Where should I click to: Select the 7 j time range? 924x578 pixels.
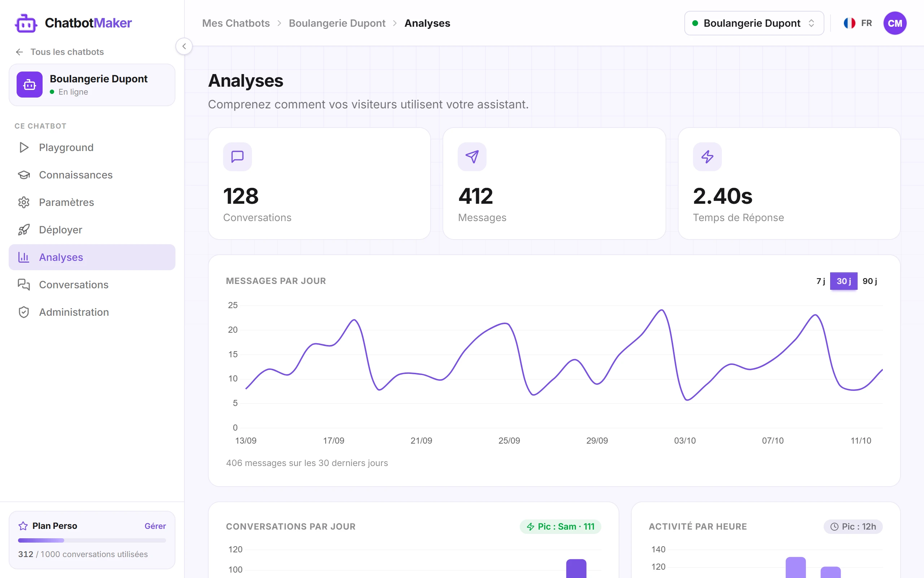pos(820,281)
